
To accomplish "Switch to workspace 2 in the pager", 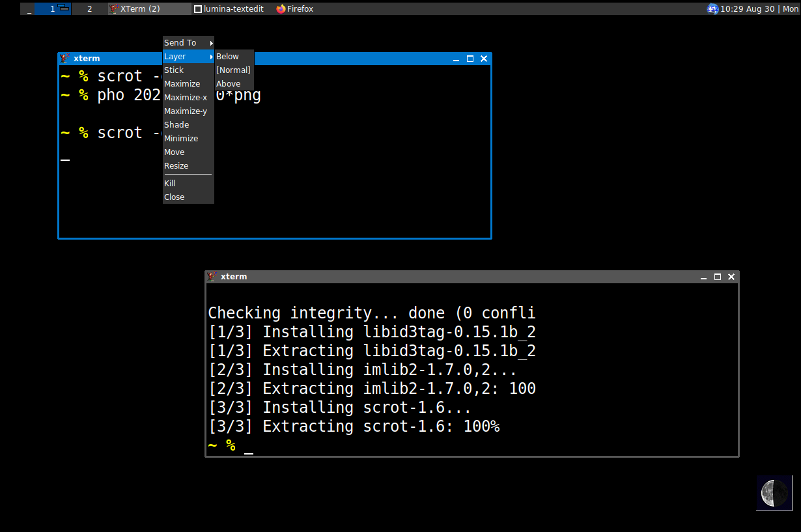I will coord(89,9).
